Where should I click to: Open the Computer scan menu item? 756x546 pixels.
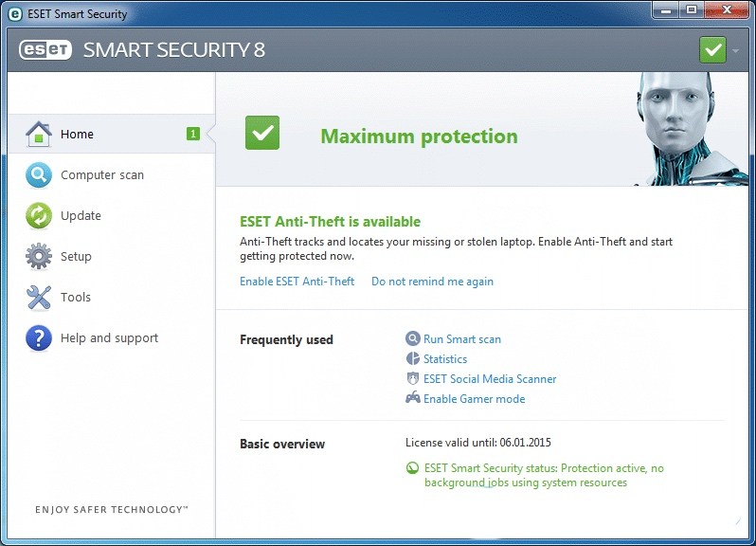[x=102, y=175]
